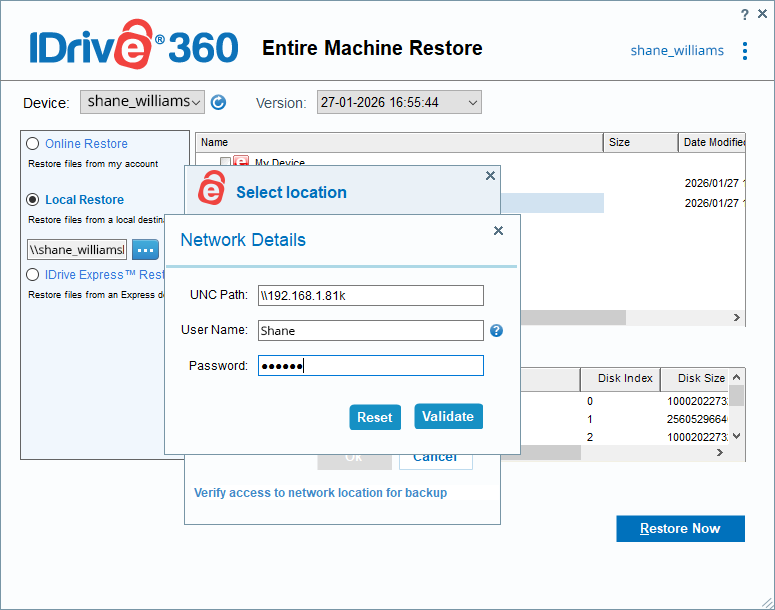Select the Online Restore radio button
The height and width of the screenshot is (610, 775).
point(33,144)
